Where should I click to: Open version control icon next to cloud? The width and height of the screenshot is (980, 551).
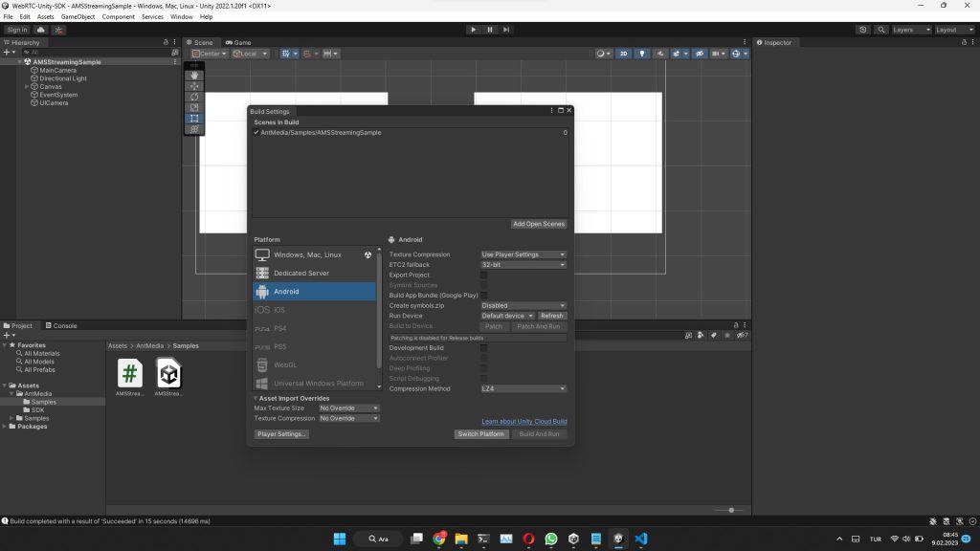click(x=58, y=30)
